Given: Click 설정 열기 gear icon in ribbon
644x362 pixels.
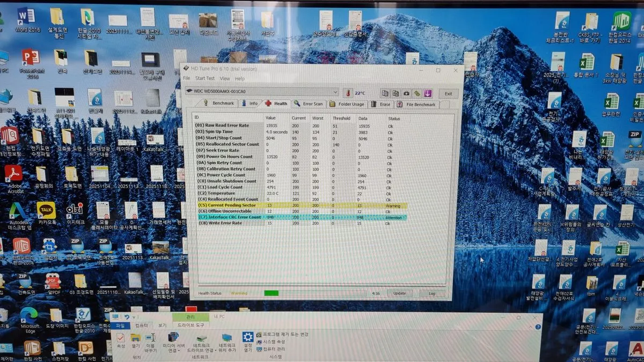Looking at the screenshot, I should [x=247, y=342].
